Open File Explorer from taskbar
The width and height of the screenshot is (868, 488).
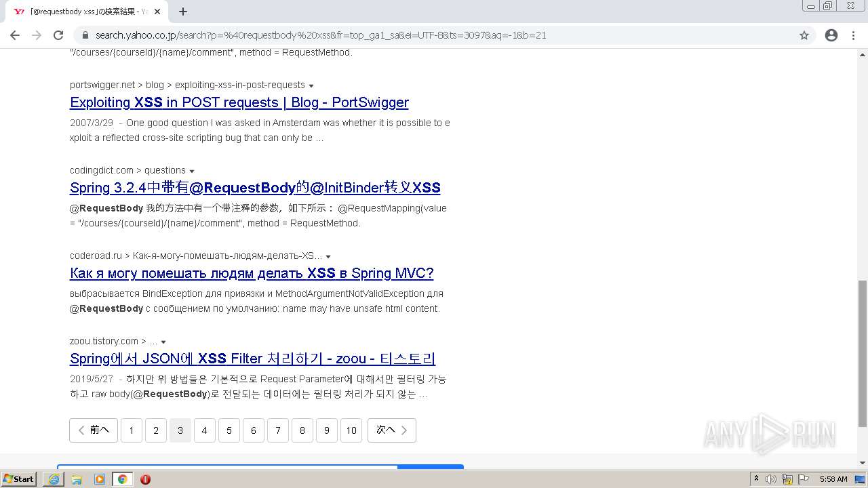point(77,479)
